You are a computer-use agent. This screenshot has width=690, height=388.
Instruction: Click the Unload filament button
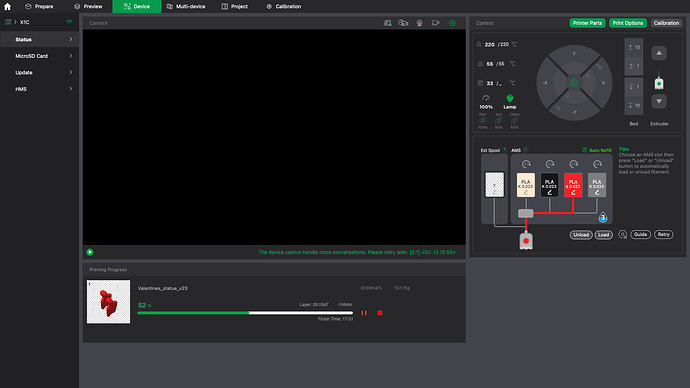click(581, 234)
